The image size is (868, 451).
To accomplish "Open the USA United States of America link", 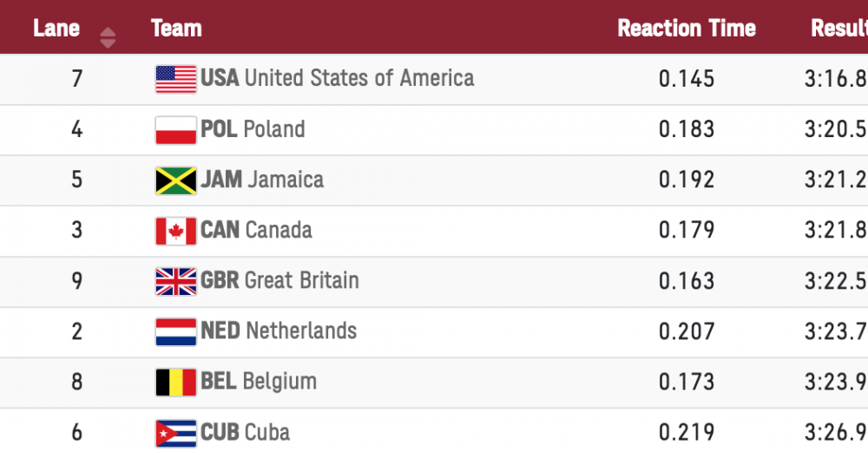I will point(338,79).
